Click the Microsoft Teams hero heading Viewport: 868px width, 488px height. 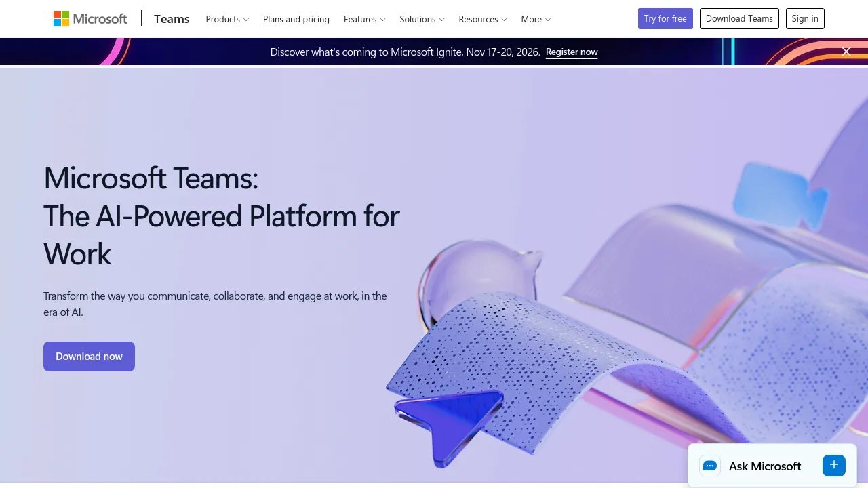[x=222, y=216]
